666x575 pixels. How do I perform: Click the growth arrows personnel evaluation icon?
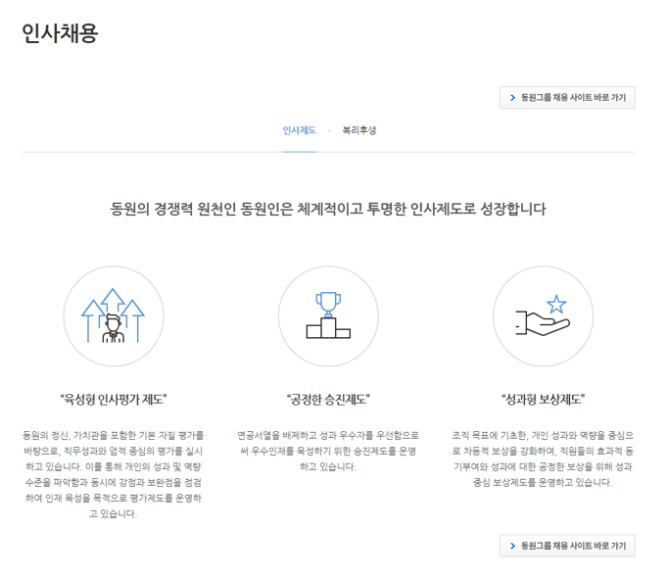[x=113, y=316]
